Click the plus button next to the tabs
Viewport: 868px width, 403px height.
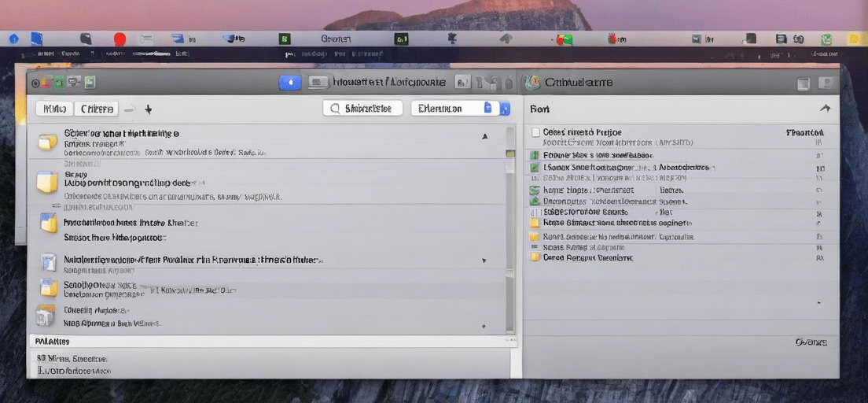pyautogui.click(x=149, y=109)
